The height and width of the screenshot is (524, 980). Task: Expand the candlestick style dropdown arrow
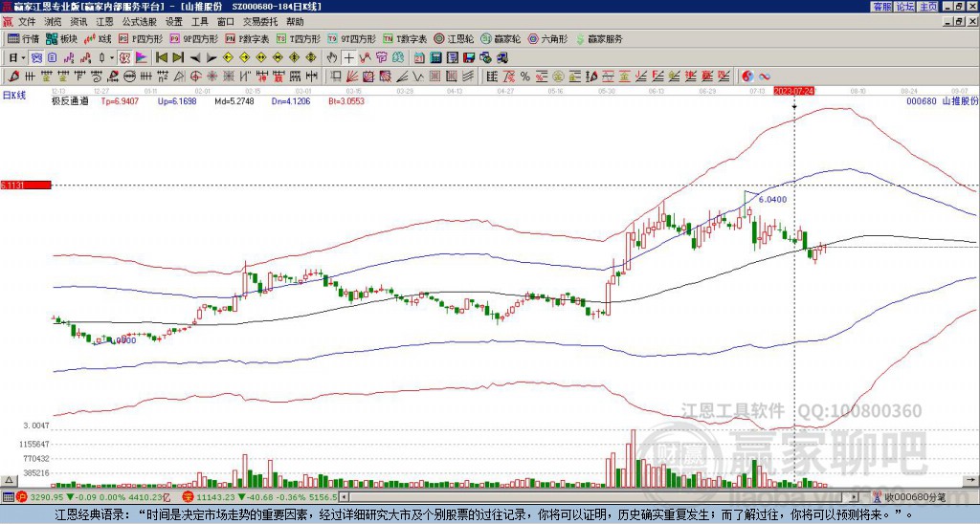112,58
